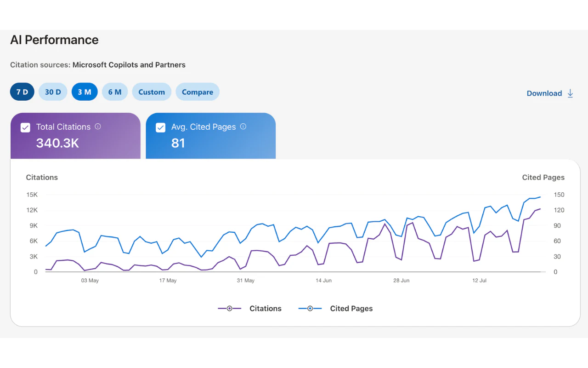
Task: Click the blue Avg. Cited Pages card
Action: point(211,136)
